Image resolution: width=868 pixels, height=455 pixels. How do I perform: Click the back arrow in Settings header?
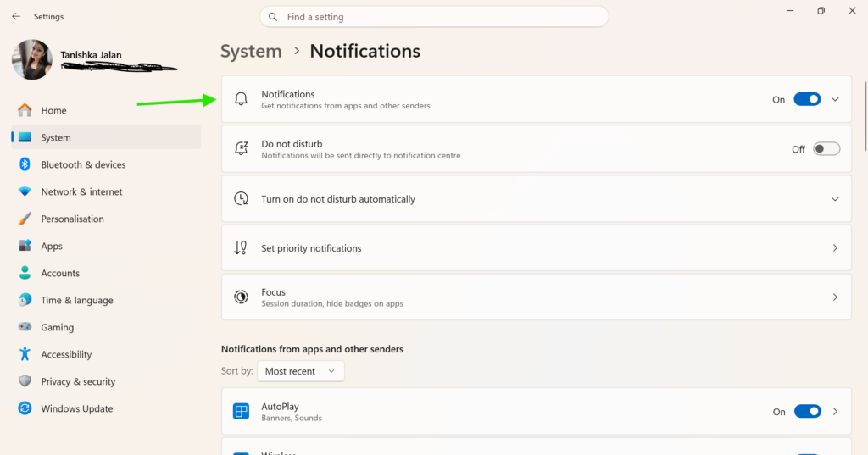point(16,17)
